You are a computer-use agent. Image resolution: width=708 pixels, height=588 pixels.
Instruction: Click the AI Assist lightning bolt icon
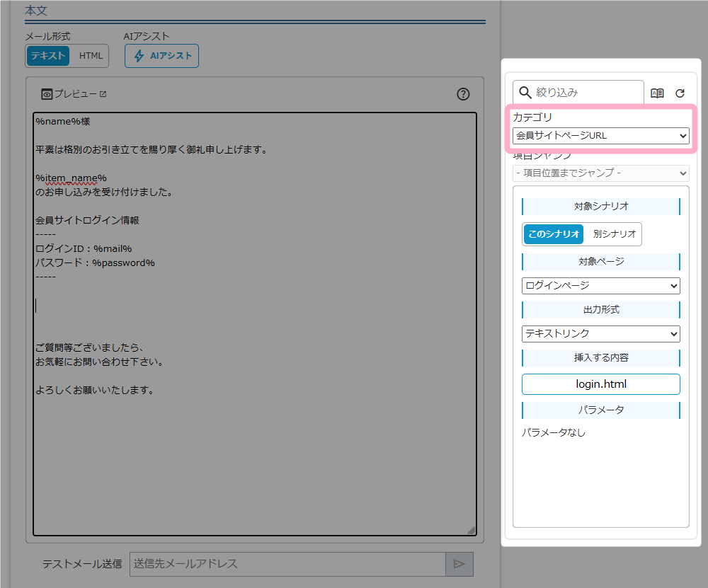coord(139,56)
